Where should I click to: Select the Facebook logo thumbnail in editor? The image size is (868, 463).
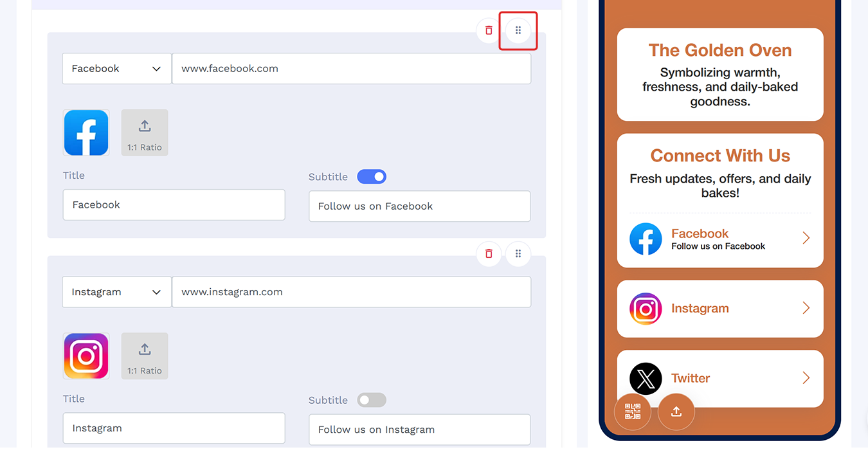pyautogui.click(x=86, y=132)
